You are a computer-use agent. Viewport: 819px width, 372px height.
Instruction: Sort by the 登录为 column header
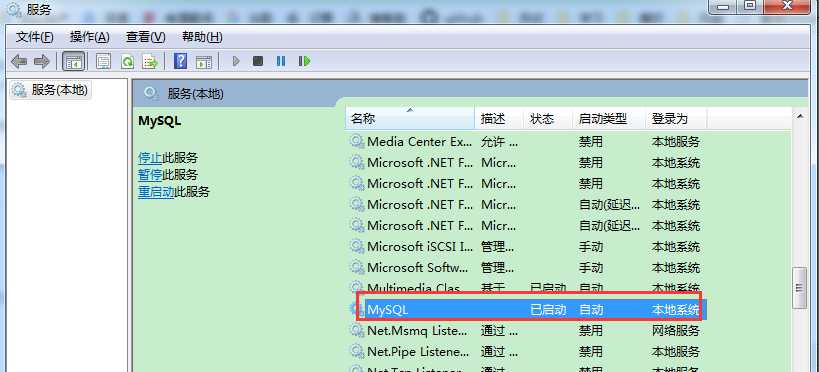(676, 119)
